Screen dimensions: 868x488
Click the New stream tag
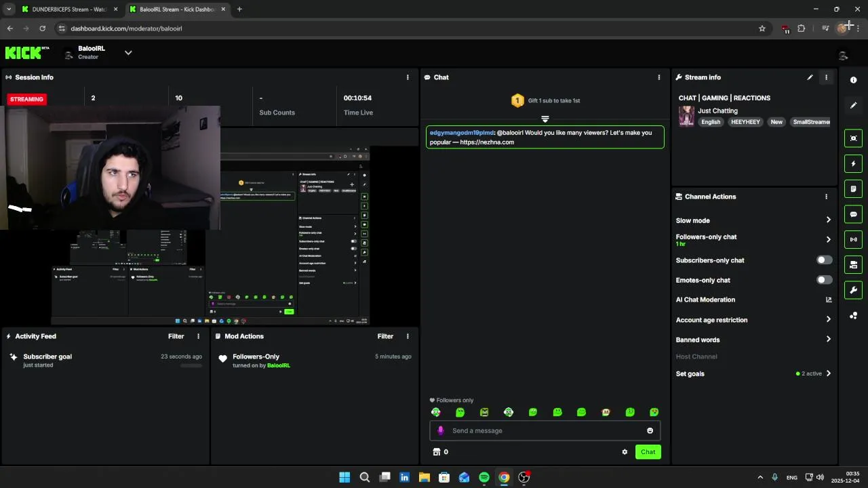(x=776, y=122)
